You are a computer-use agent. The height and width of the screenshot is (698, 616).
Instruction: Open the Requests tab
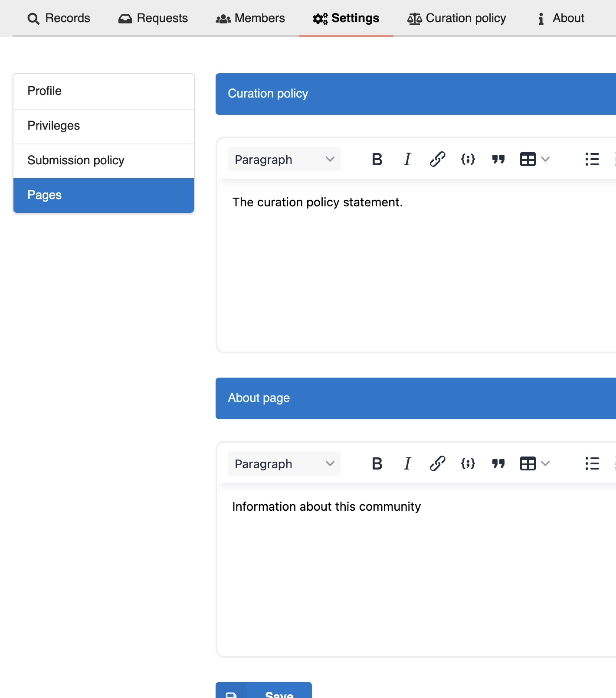(x=153, y=18)
